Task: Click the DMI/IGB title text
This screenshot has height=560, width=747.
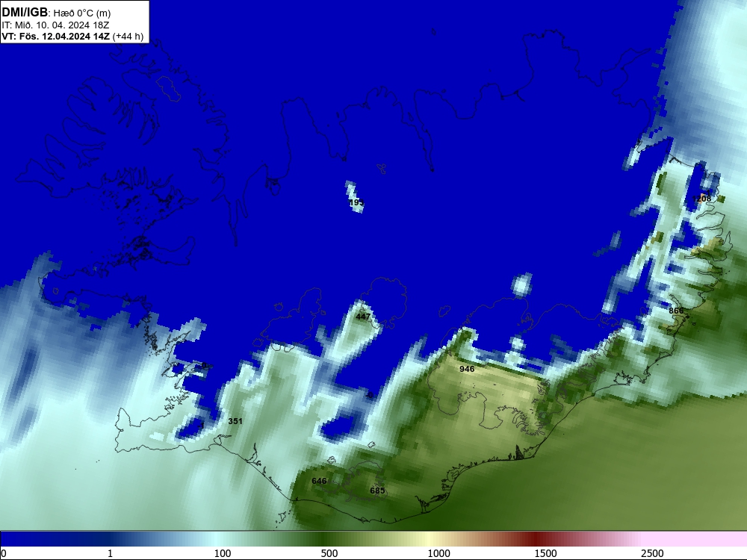Action: [25, 13]
